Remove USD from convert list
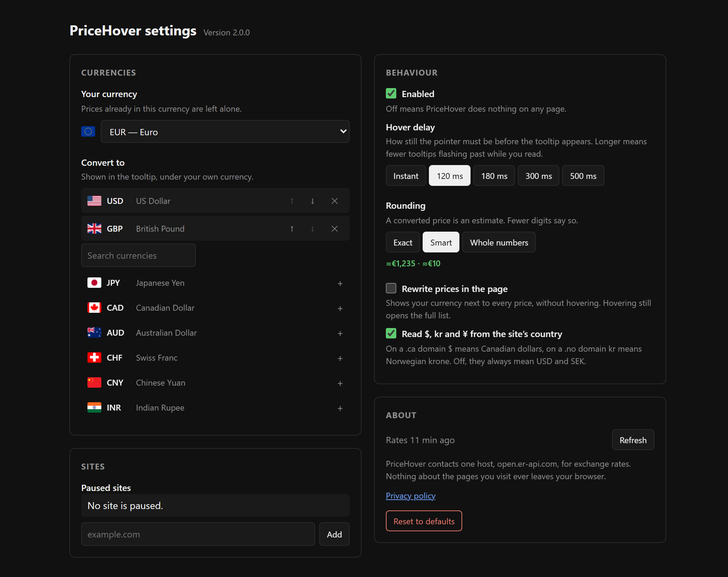 pos(335,201)
